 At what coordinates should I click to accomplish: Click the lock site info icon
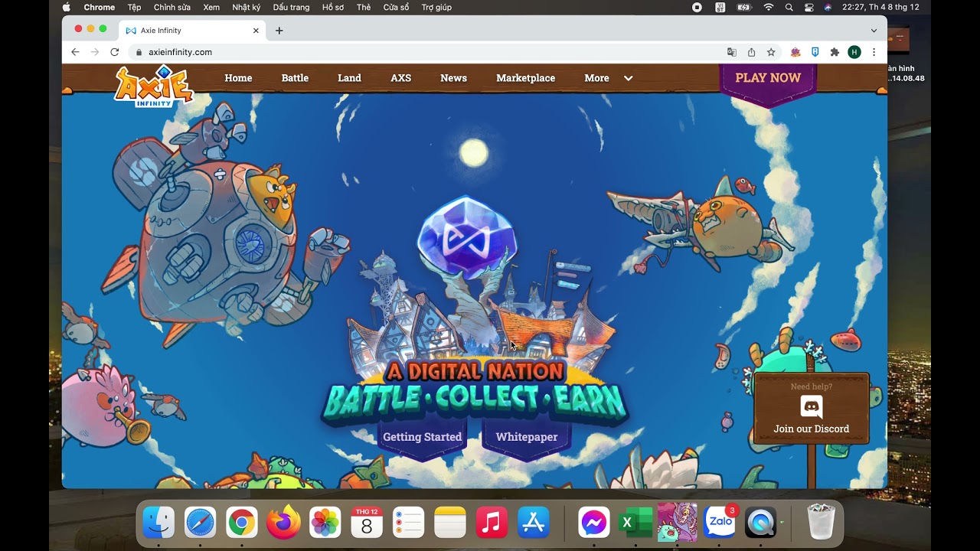point(139,53)
